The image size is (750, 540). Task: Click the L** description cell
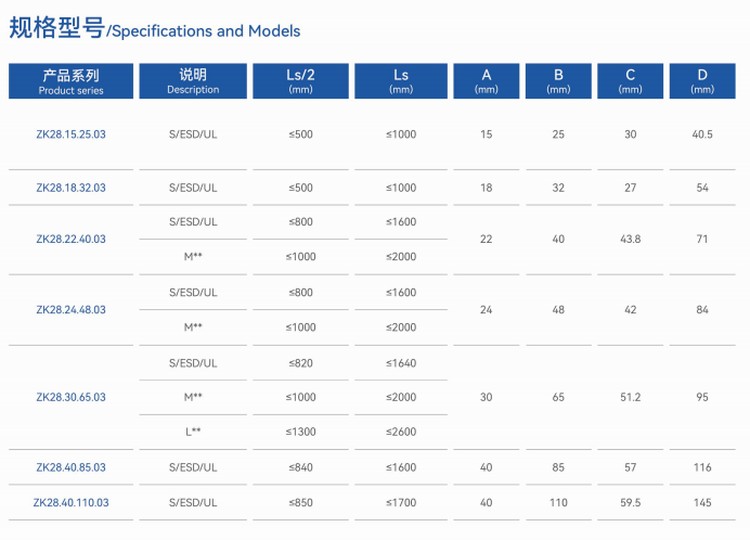coord(193,432)
